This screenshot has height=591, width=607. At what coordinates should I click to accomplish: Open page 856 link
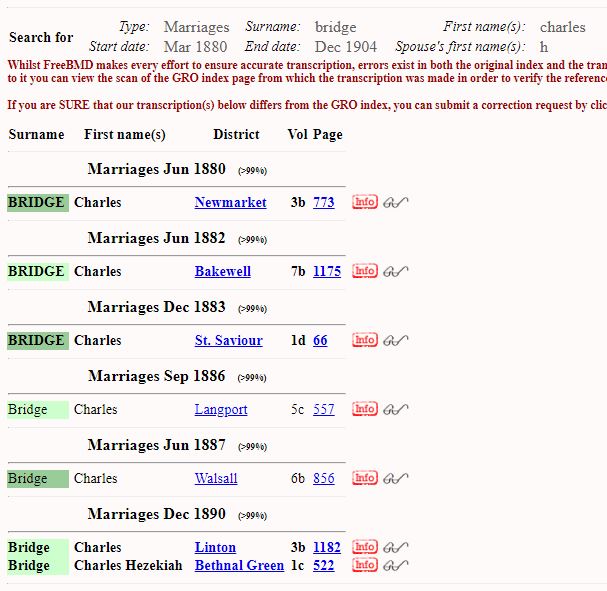coord(324,478)
